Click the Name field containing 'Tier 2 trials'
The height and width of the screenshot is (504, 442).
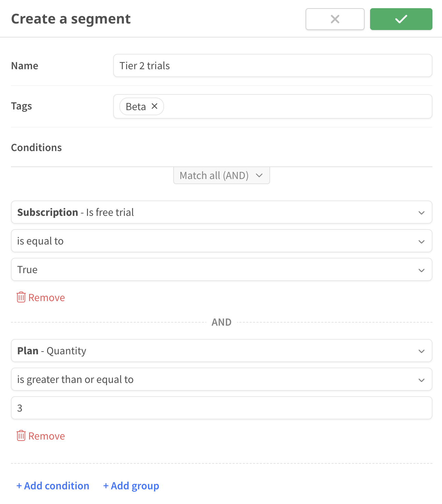tap(272, 65)
